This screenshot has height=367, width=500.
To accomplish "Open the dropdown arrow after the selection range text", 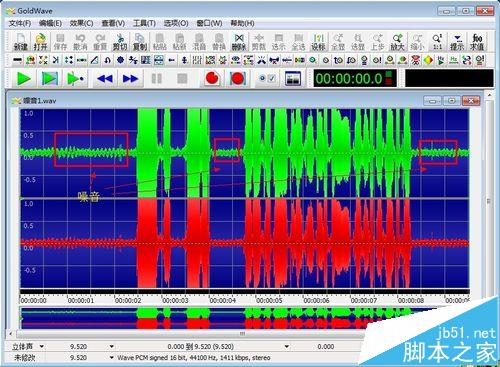I will pos(287,347).
